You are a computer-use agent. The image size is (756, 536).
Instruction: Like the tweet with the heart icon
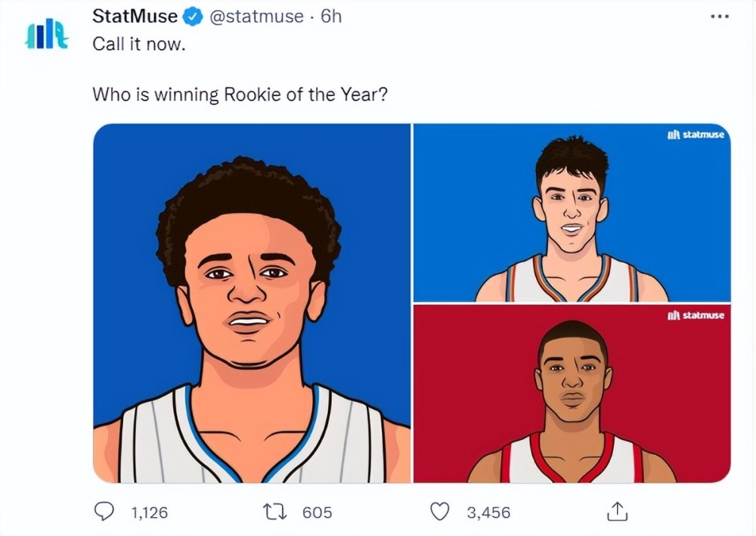440,512
